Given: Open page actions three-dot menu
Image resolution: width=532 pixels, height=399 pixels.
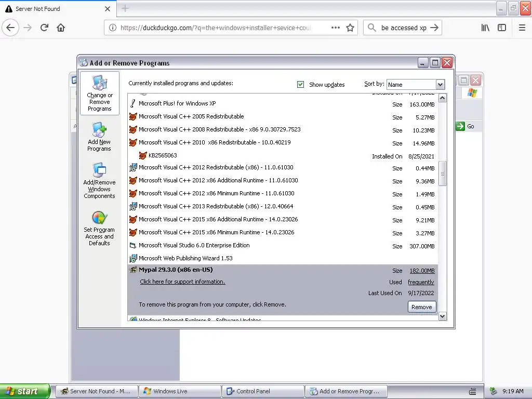Looking at the screenshot, I should coord(336,28).
